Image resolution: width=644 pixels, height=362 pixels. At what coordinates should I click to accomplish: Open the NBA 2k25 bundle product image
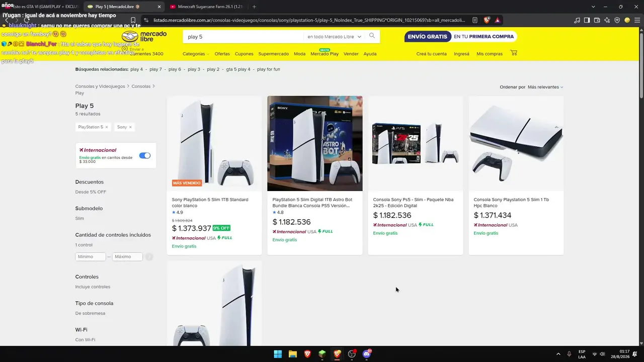(x=416, y=143)
